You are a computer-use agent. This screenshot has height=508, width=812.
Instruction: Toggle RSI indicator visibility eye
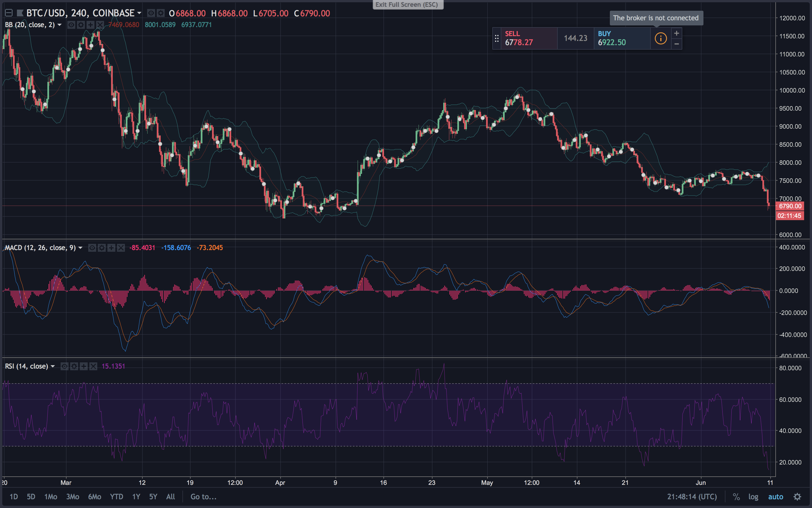point(65,366)
